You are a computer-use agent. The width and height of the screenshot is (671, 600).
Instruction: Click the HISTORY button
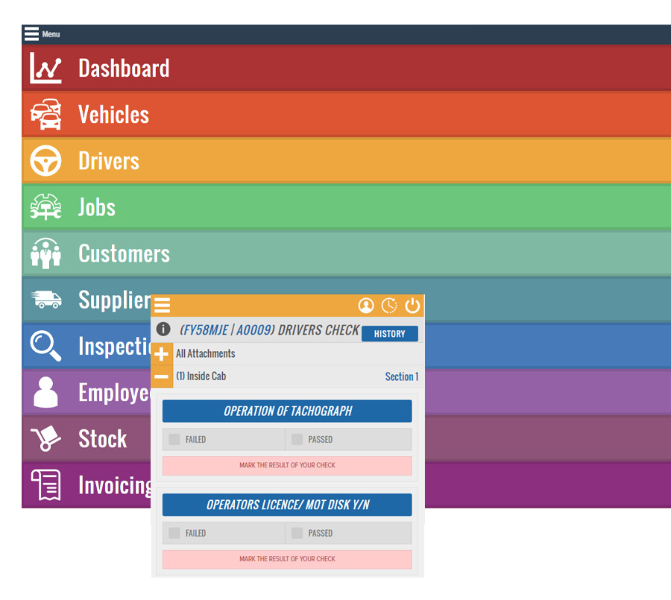tap(389, 334)
